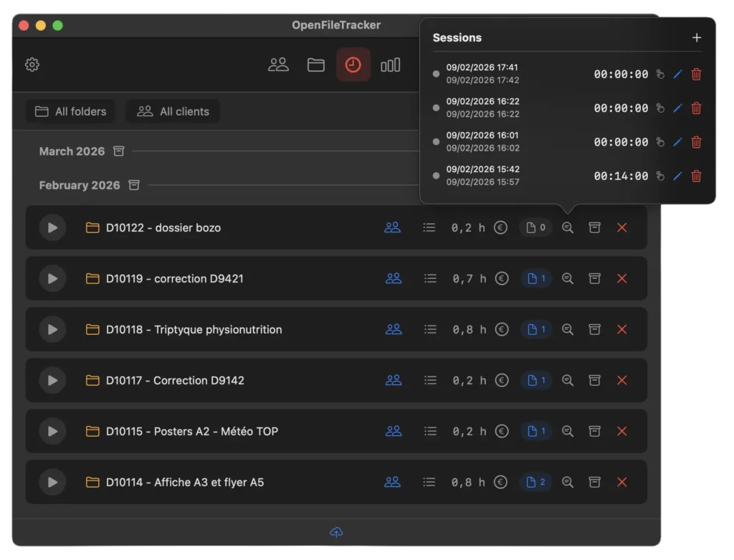Edit the 15:42 session
Image resolution: width=734 pixels, height=560 pixels.
[x=677, y=176]
